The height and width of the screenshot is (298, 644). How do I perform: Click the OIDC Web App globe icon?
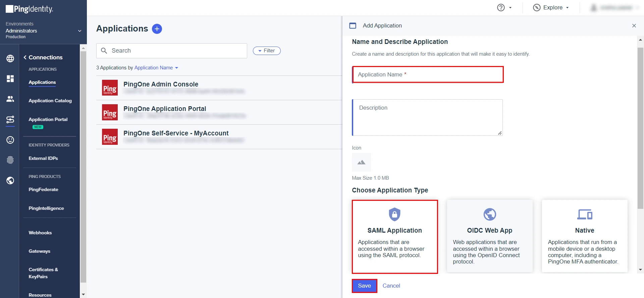(490, 215)
